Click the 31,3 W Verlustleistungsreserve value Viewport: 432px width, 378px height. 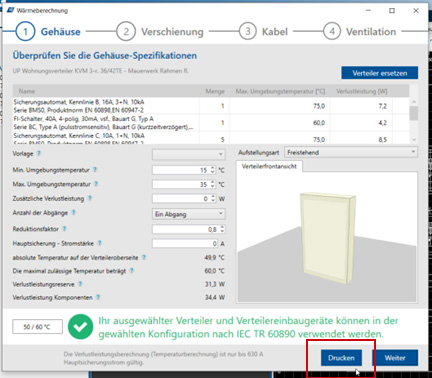[215, 284]
